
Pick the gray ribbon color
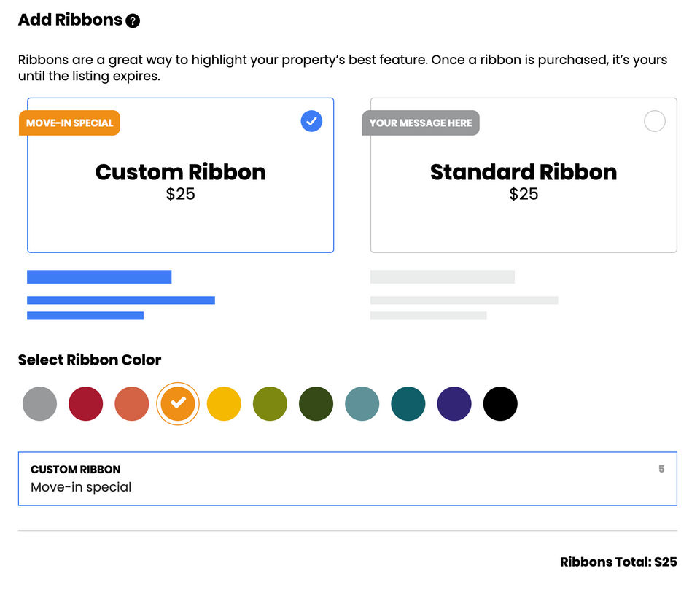39,404
